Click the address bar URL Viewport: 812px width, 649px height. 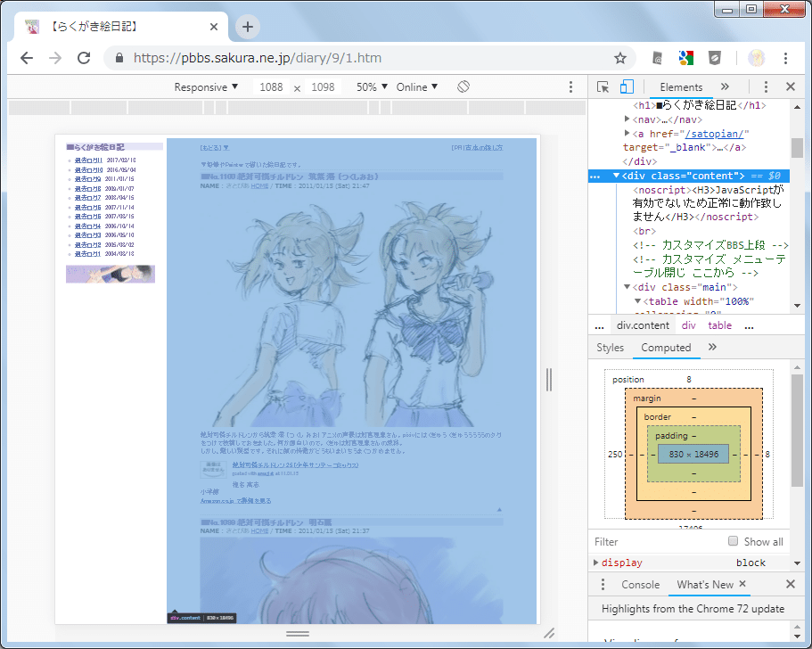(258, 58)
